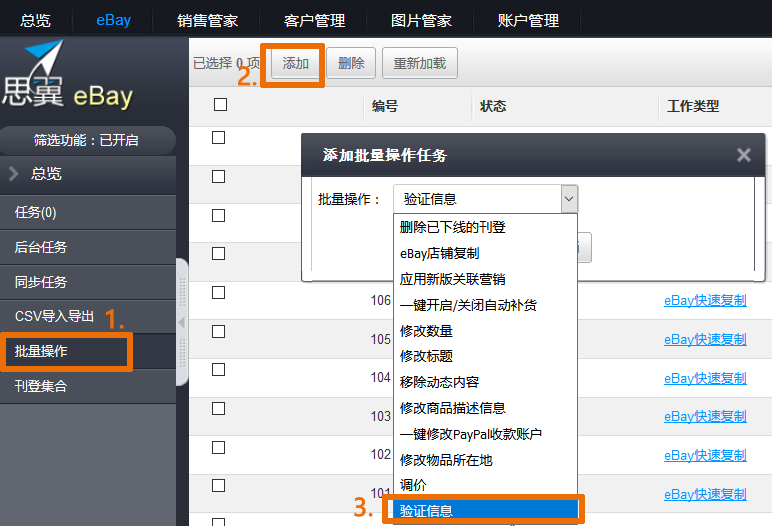The height and width of the screenshot is (526, 772).
Task: Click the 重新加载 button
Action: [x=419, y=63]
